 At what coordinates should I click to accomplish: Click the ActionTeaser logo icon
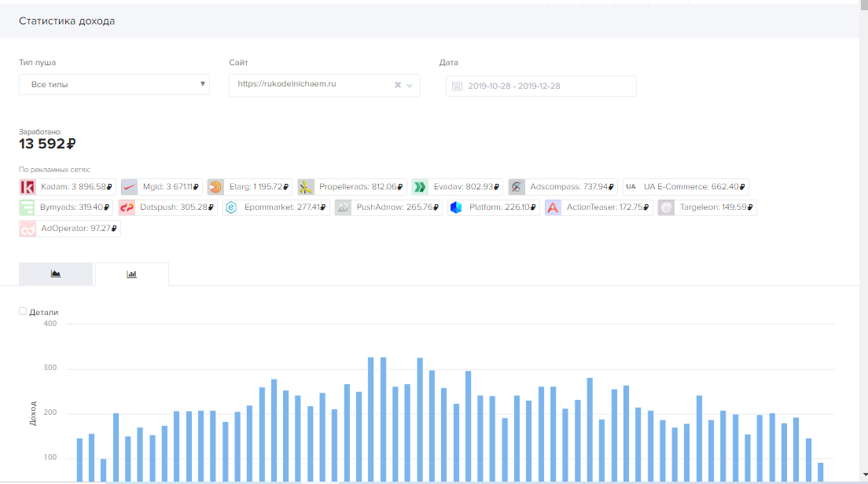(x=553, y=208)
